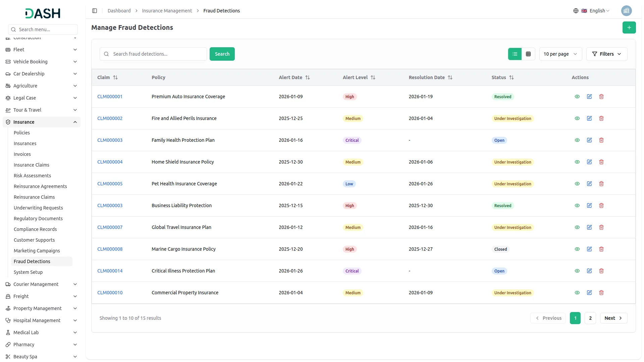Toggle sorting on the Alert Date column
The height and width of the screenshot is (362, 644).
click(308, 77)
